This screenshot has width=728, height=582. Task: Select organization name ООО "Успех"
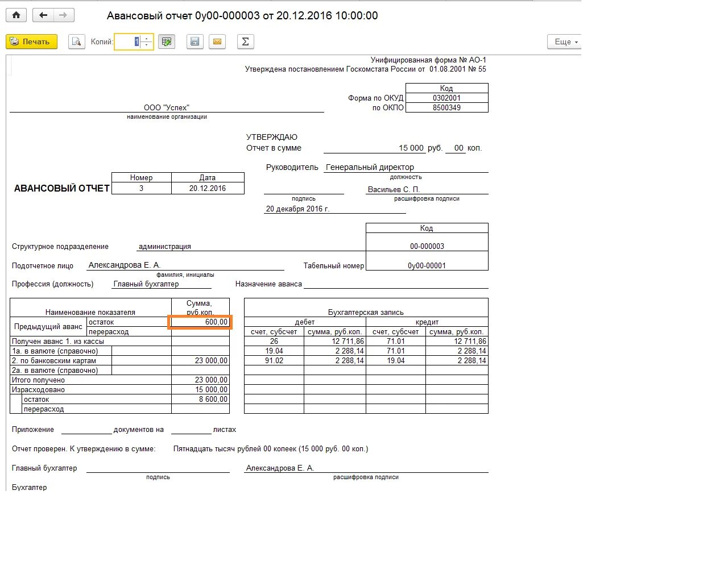[167, 107]
